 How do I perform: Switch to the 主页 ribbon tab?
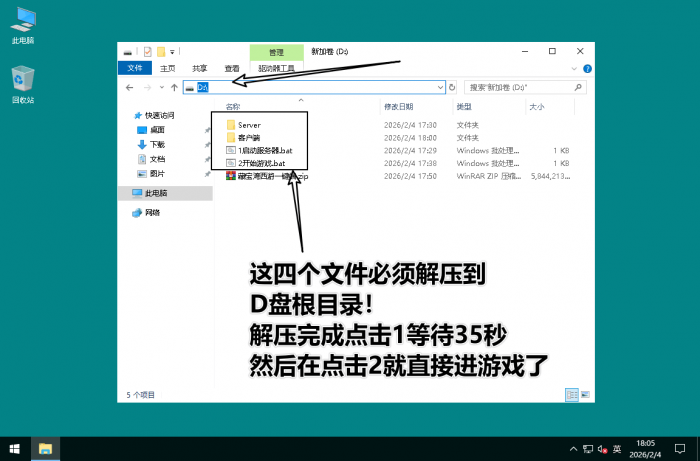(x=167, y=68)
